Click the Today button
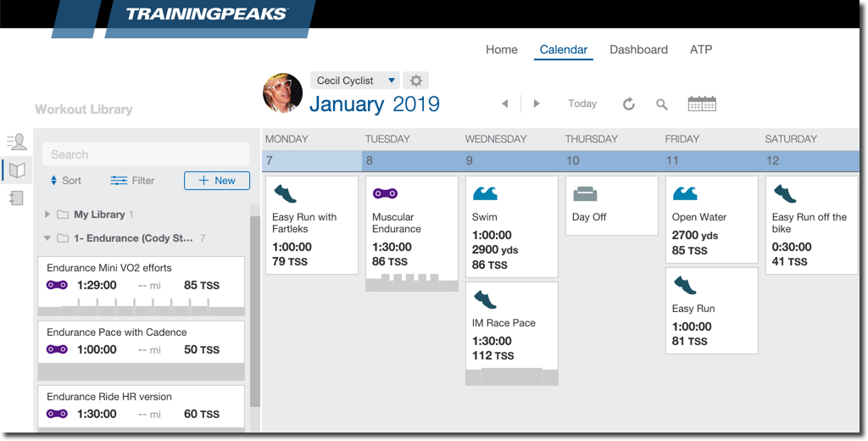868x441 pixels. point(582,103)
